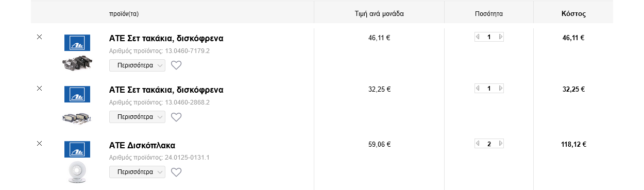Click the ATE logo of the Δισκόπλακα item
Image resolution: width=644 pixels, height=190 pixels.
pos(77,149)
